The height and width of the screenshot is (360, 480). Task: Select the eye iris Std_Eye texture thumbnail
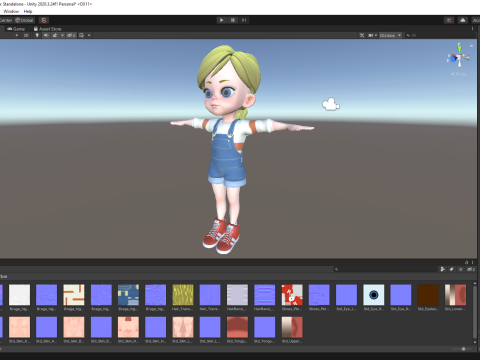[x=374, y=295]
